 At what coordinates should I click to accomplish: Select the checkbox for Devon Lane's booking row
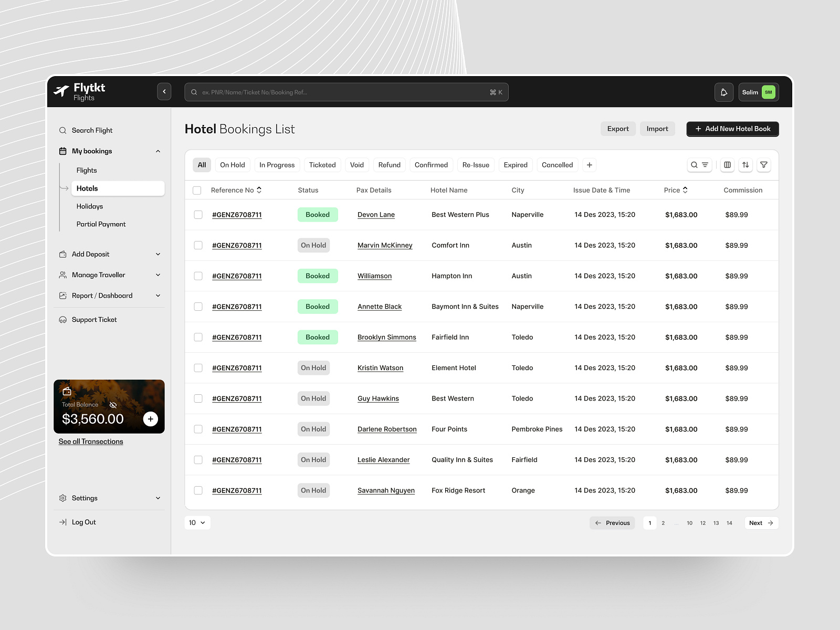tap(198, 214)
